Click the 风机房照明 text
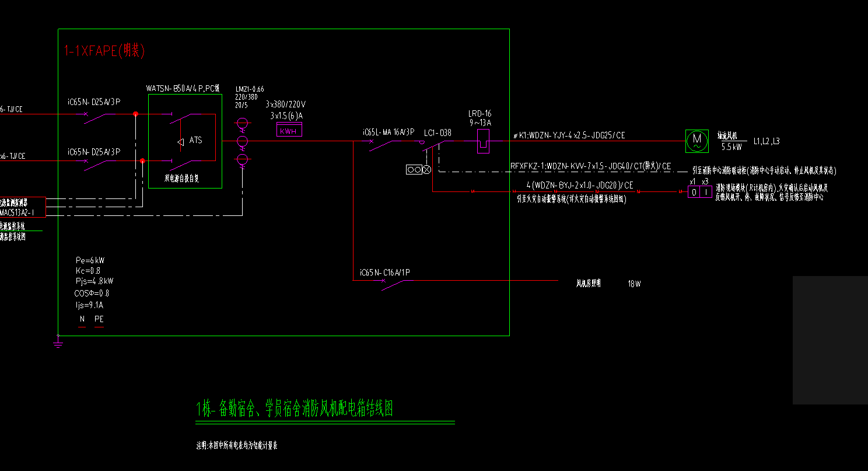Viewport: 868px width, 471px height. (589, 284)
